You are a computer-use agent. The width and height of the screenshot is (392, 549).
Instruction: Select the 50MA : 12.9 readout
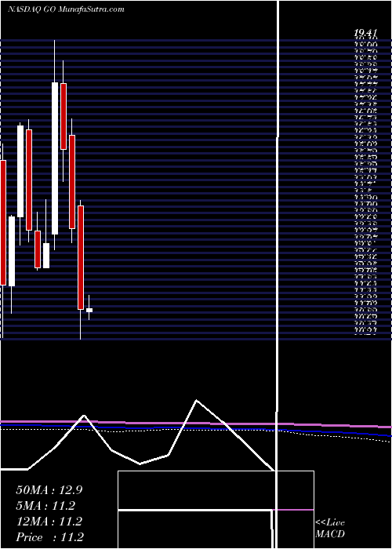[49, 490]
